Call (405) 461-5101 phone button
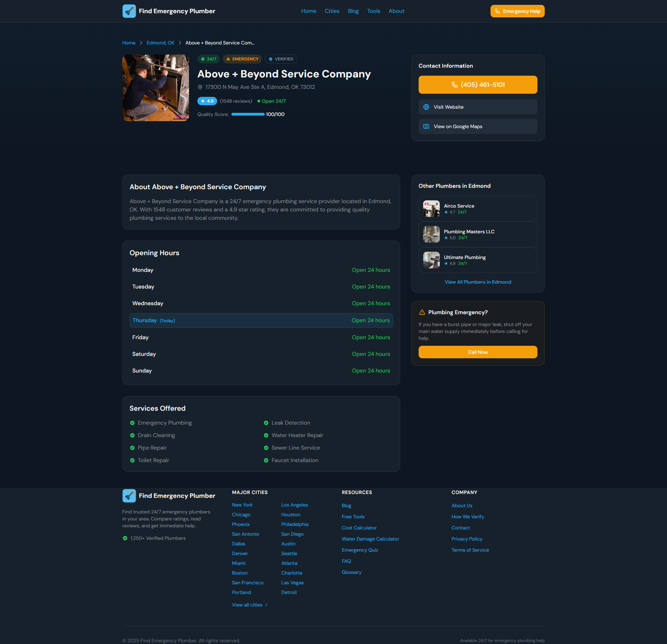Viewport: 667px width, 644px height. [478, 85]
